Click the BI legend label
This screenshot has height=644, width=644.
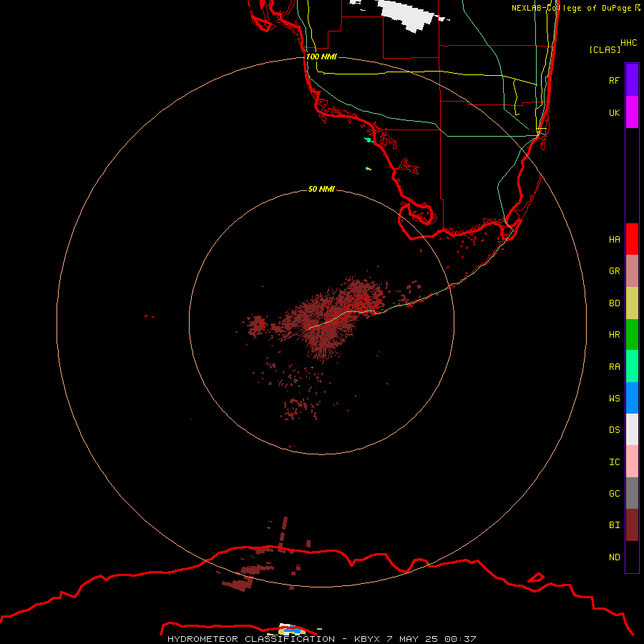point(614,525)
